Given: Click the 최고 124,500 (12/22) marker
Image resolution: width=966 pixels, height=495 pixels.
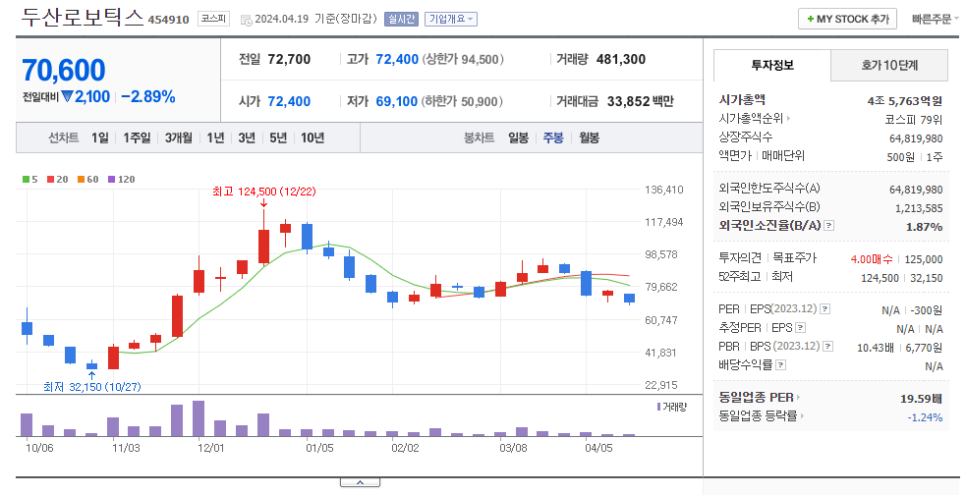Looking at the screenshot, I should 264,192.
